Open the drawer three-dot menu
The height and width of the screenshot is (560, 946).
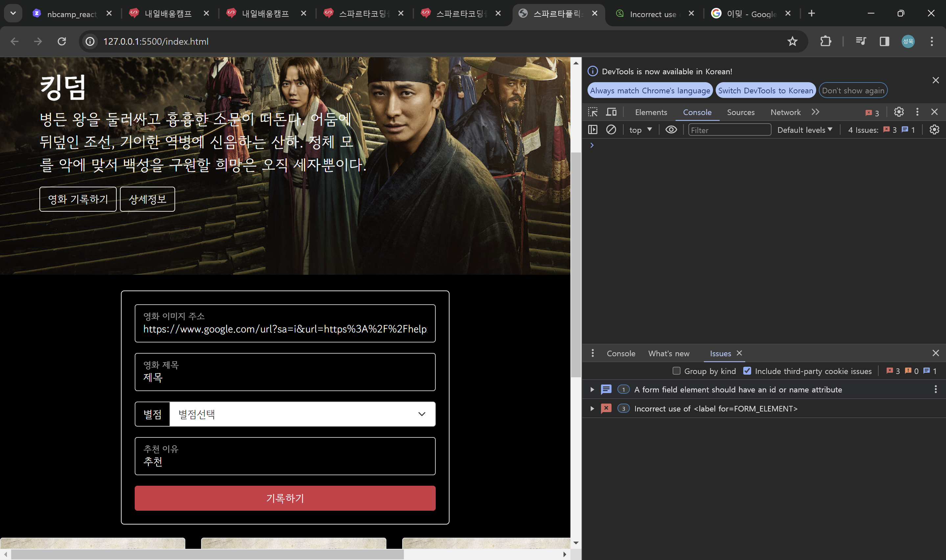click(592, 353)
